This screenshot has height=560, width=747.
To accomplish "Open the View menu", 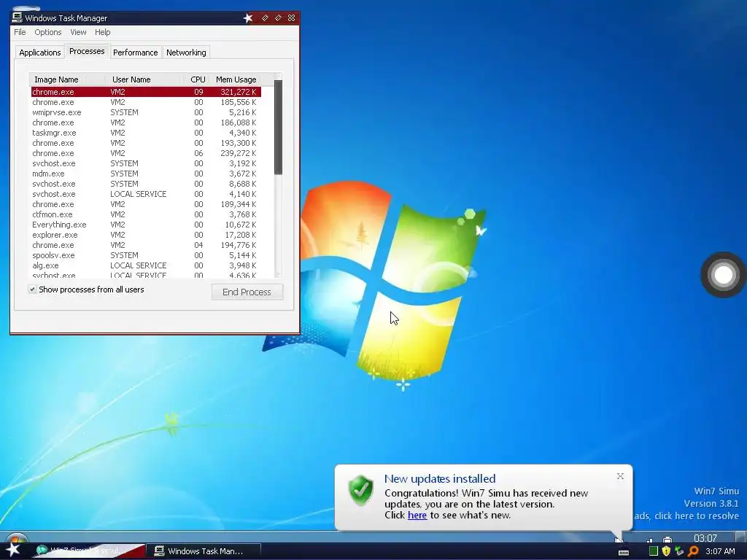I will [78, 32].
